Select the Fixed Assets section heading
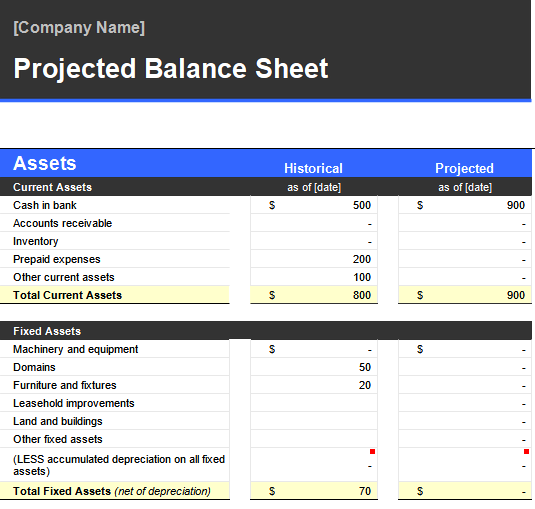The height and width of the screenshot is (509, 535). click(47, 331)
